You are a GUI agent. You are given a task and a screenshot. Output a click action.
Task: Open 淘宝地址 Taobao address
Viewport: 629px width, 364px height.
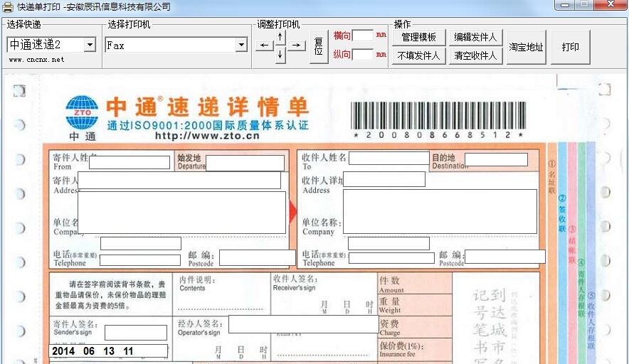[527, 47]
